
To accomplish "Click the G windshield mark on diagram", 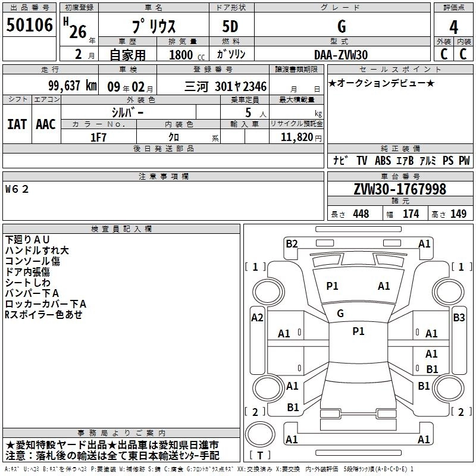I will [340, 314].
